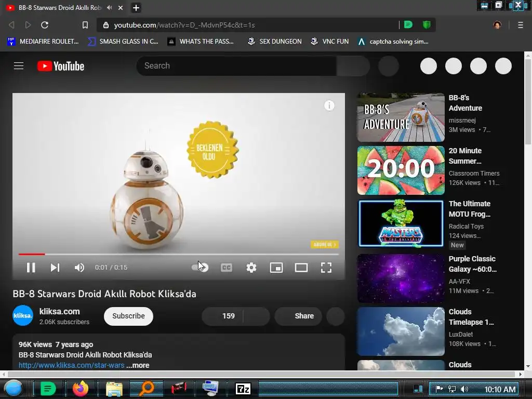Image resolution: width=532 pixels, height=399 pixels.
Task: Reload the page in browser toolbar
Action: pyautogui.click(x=45, y=25)
